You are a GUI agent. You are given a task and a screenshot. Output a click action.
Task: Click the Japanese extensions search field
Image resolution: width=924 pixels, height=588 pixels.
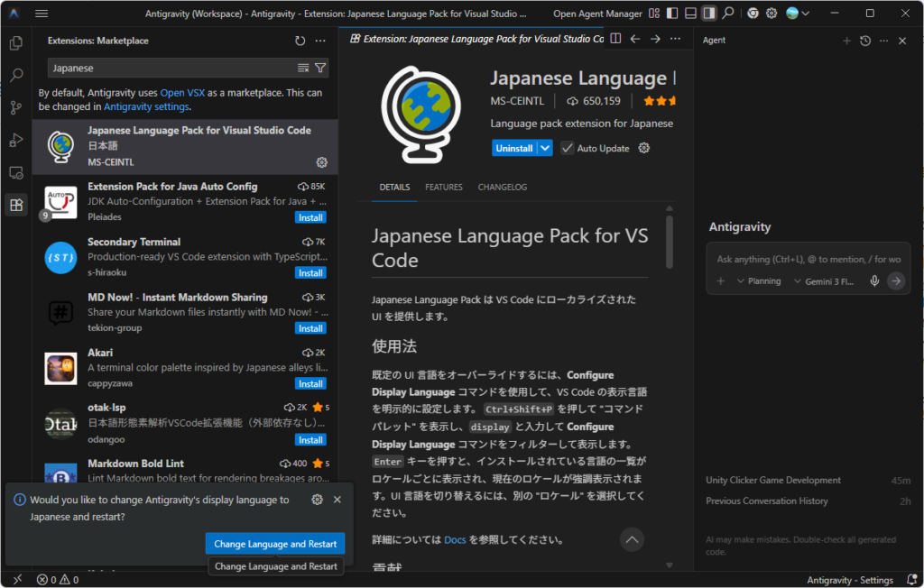171,69
